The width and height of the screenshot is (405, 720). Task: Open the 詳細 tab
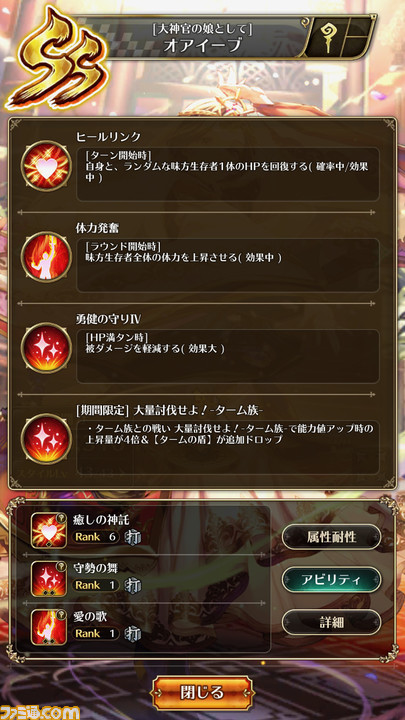(x=331, y=622)
